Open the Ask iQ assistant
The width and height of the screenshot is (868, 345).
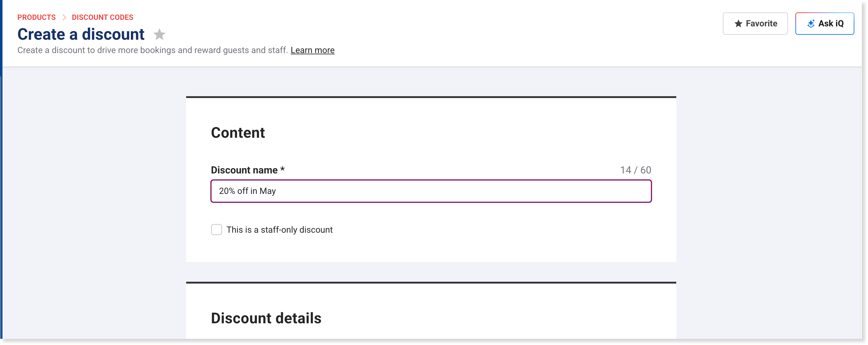click(824, 24)
